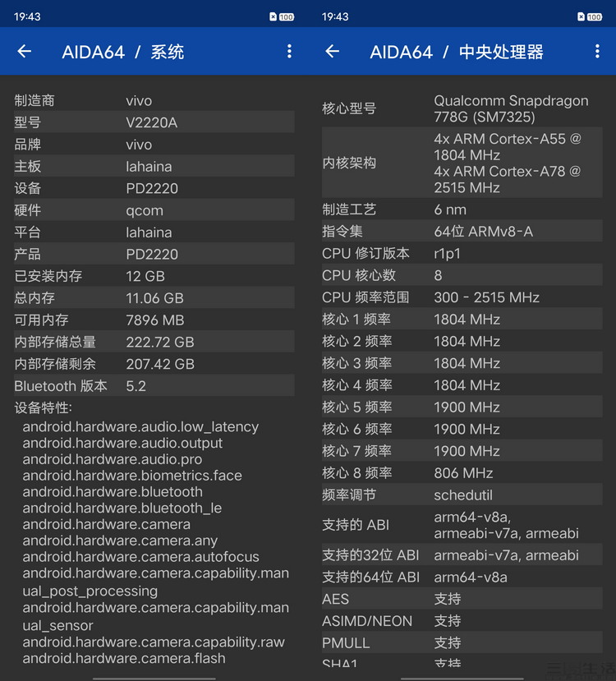Tap android.hardware.biometrics.face entry

point(132,475)
